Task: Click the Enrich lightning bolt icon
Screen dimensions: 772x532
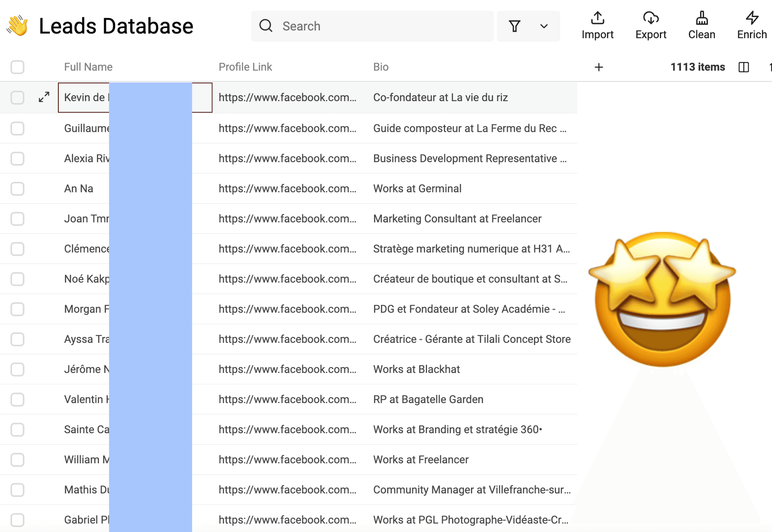Action: click(x=752, y=18)
